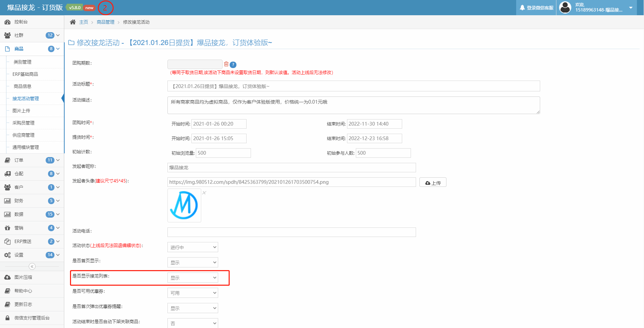This screenshot has width=644, height=328.
Task: Click the 帮助中心 book icon
Action: (x=7, y=291)
